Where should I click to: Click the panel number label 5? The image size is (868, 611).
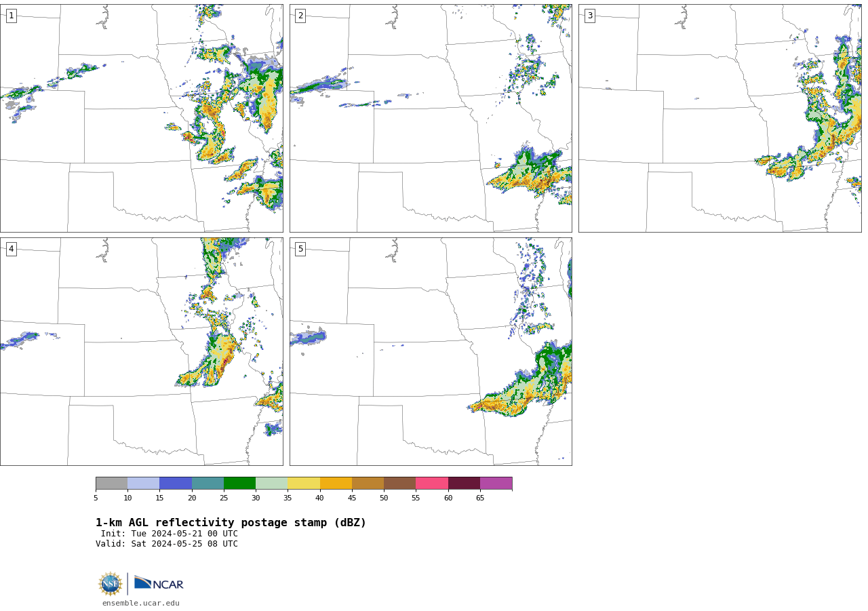point(300,249)
